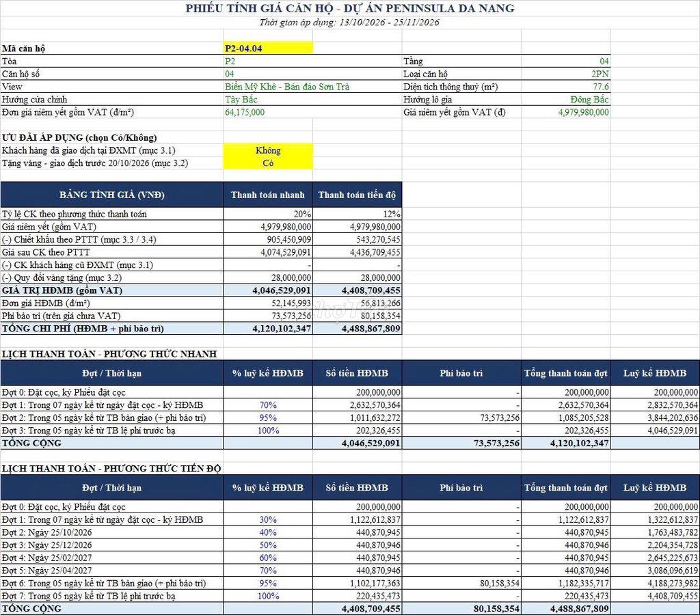Select the heading "ƯU ĐÃI ÁP DỤNG (chọn Có/Không)"
The height and width of the screenshot is (615, 700).
coord(79,137)
